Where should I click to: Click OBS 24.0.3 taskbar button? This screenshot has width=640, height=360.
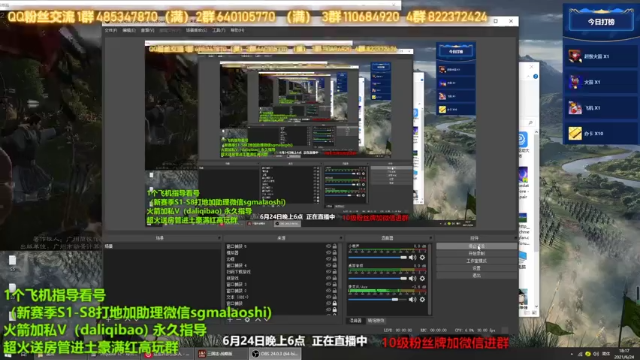click(275, 354)
